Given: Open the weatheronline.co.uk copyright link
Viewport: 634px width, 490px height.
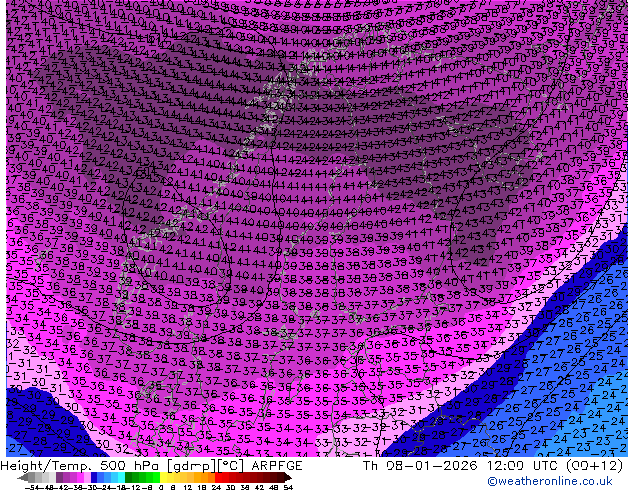Looking at the screenshot, I should [549, 481].
